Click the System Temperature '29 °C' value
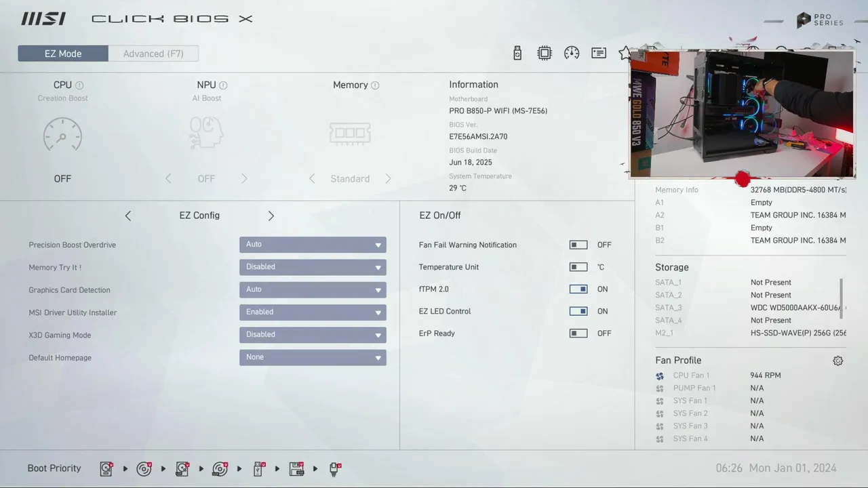 [x=458, y=188]
